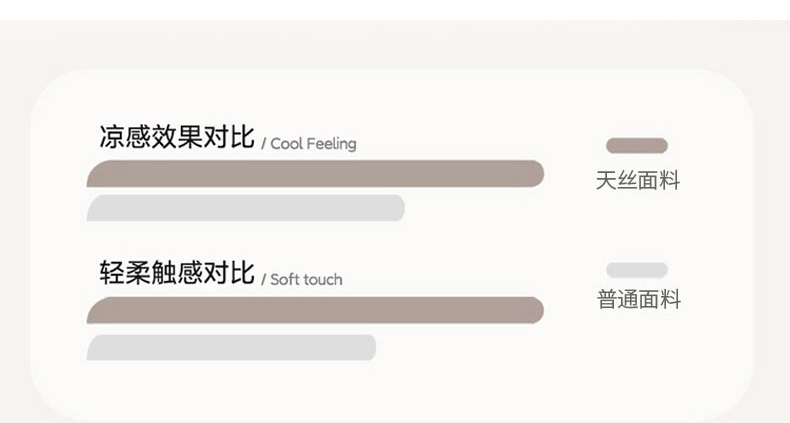The width and height of the screenshot is (790, 423).
Task: Click the 凉感效果对比 heading
Action: click(176, 137)
